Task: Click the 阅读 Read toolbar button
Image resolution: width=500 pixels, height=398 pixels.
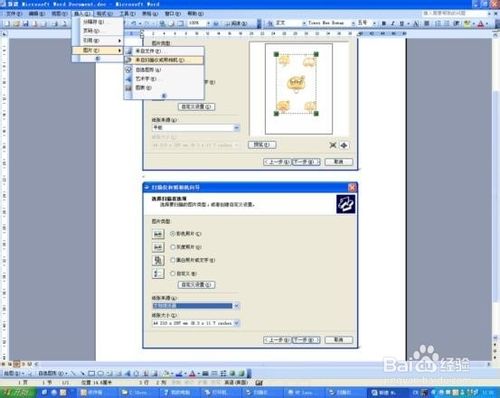Action: (236, 23)
